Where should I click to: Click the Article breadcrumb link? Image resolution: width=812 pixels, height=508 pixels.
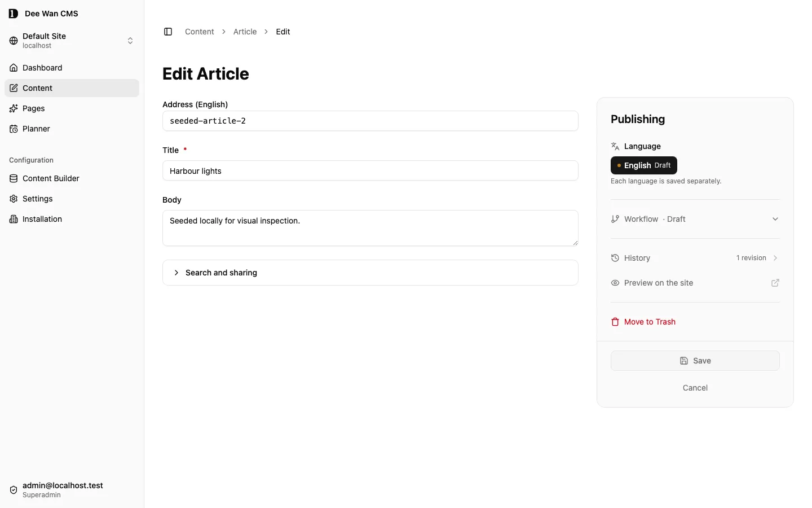(x=245, y=32)
